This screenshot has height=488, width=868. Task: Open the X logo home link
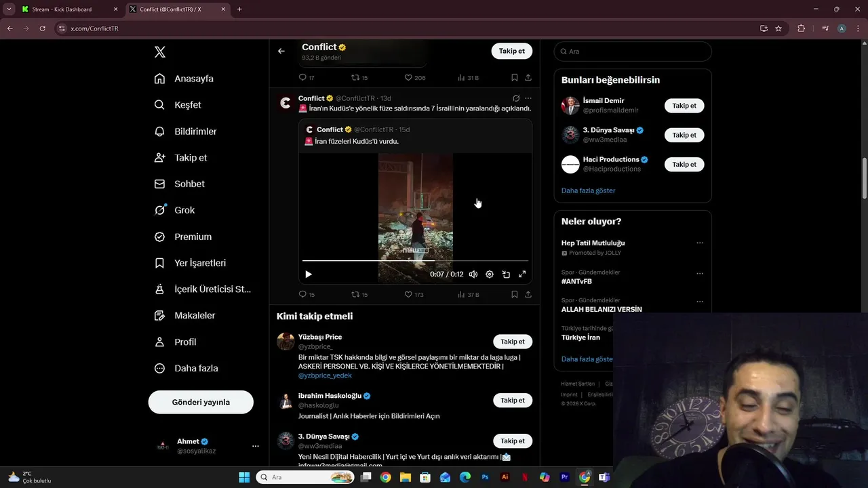pos(160,52)
